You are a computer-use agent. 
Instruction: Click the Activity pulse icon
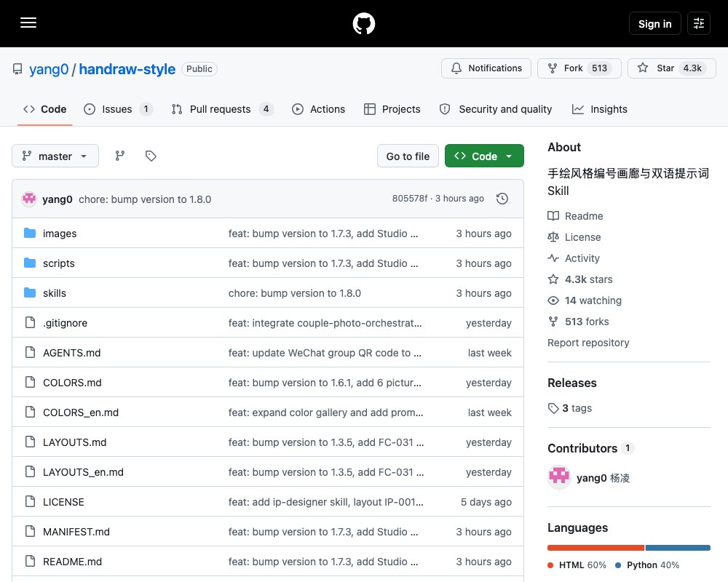(x=553, y=258)
